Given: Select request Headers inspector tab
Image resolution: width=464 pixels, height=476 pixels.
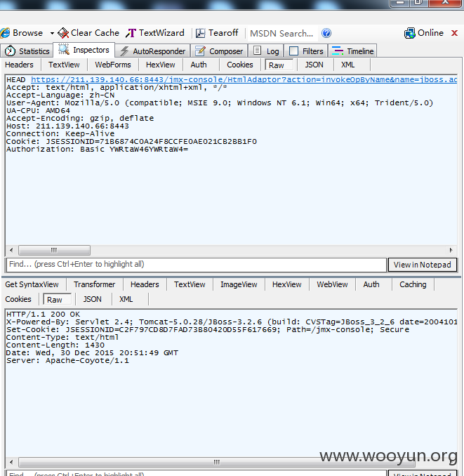Looking at the screenshot, I should tap(19, 65).
